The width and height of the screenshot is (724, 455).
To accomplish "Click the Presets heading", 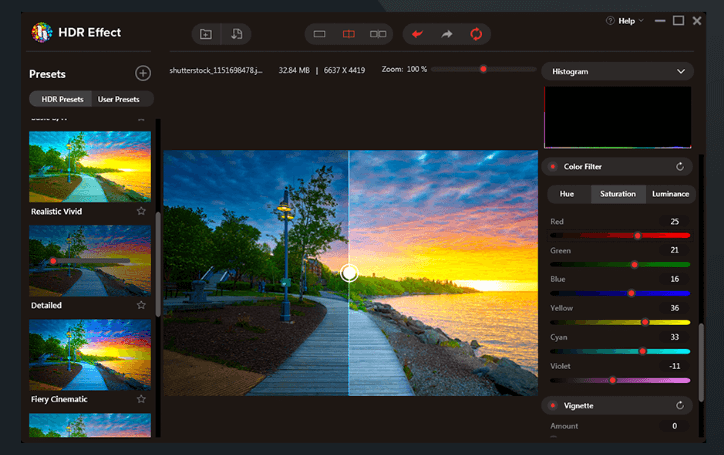I will (x=47, y=74).
